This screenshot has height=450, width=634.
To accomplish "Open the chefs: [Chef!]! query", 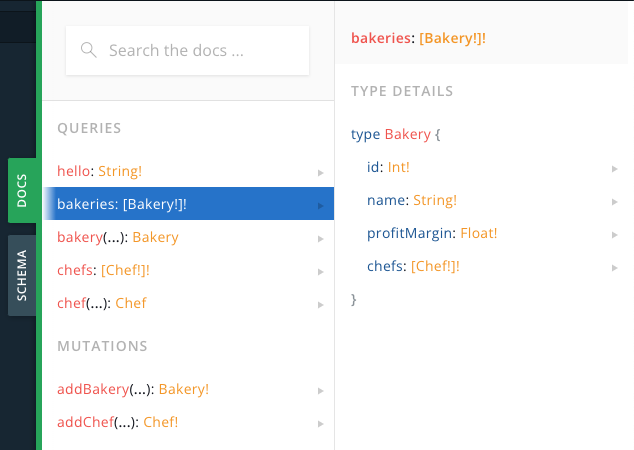I will [x=188, y=270].
